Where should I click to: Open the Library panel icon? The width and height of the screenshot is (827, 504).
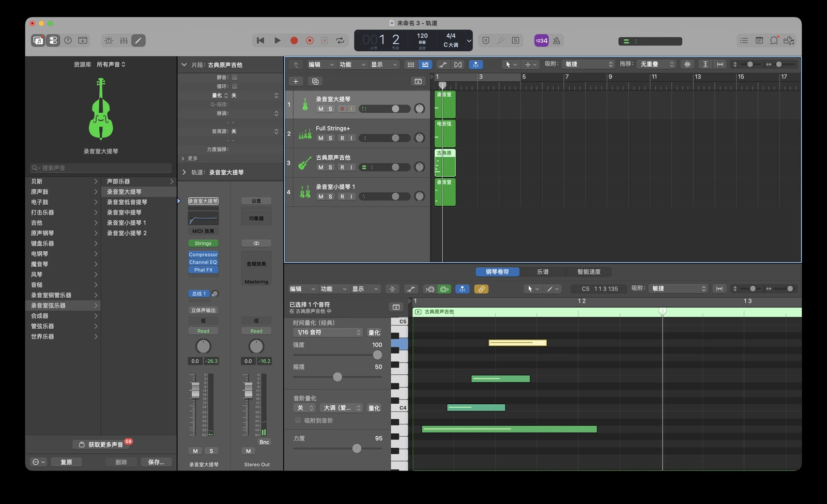38,40
